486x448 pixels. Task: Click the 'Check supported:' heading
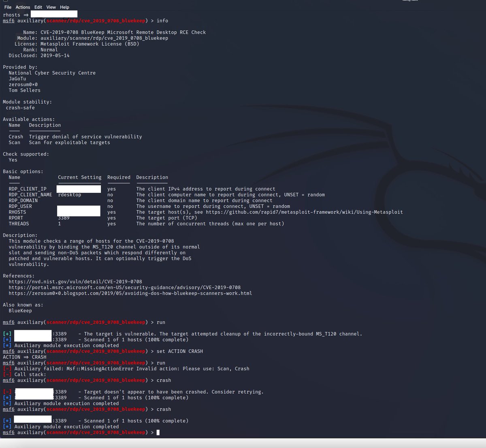click(x=26, y=154)
